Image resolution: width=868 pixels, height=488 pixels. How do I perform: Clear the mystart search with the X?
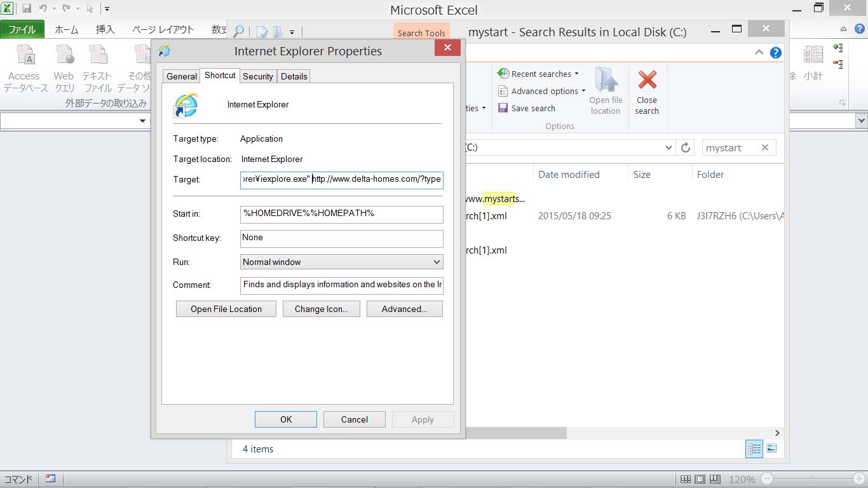coord(765,147)
